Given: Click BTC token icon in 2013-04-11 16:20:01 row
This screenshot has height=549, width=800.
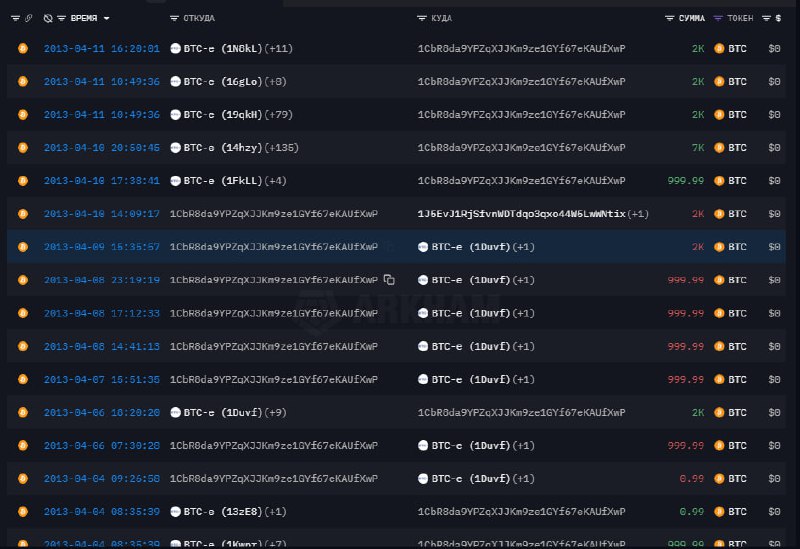Looking at the screenshot, I should (x=719, y=48).
